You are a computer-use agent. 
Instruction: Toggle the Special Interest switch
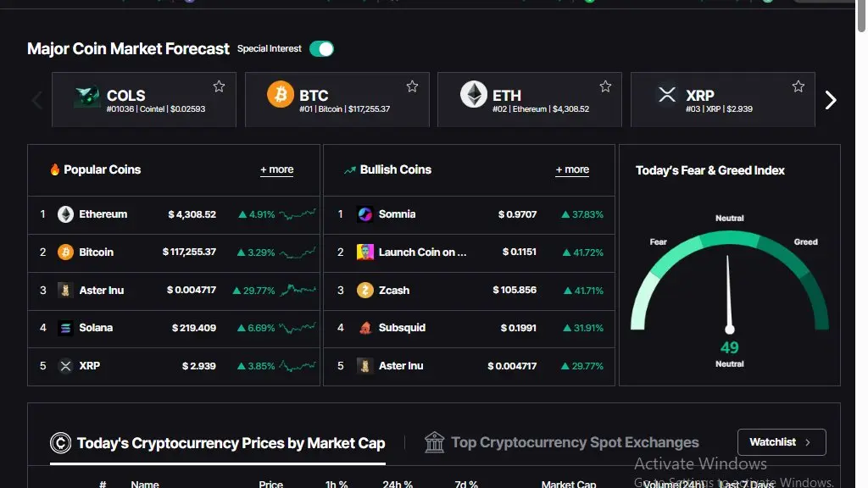point(321,49)
